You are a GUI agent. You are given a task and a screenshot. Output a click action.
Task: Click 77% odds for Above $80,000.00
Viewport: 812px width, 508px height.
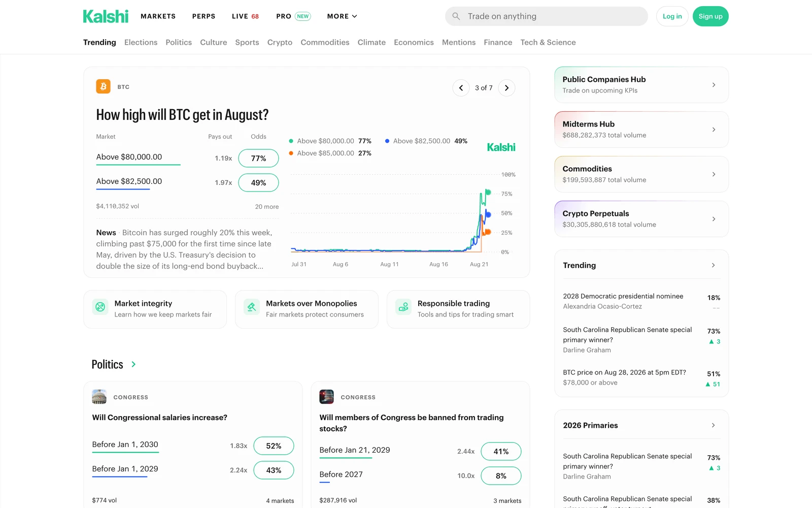click(x=258, y=158)
